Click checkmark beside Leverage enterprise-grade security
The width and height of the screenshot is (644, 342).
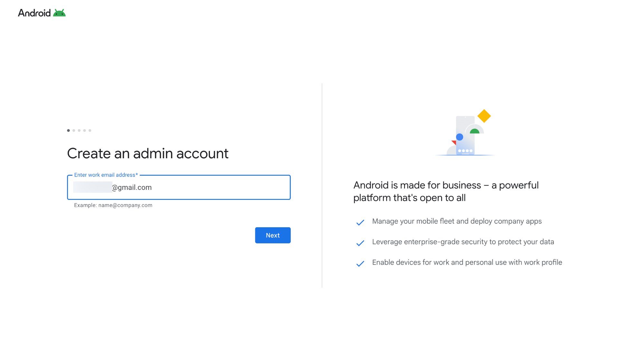point(360,243)
